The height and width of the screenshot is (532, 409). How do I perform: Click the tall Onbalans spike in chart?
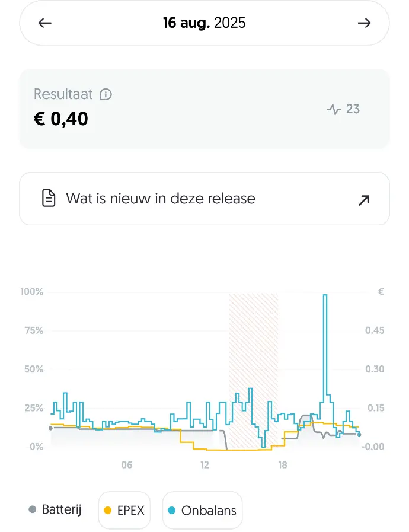pyautogui.click(x=325, y=344)
